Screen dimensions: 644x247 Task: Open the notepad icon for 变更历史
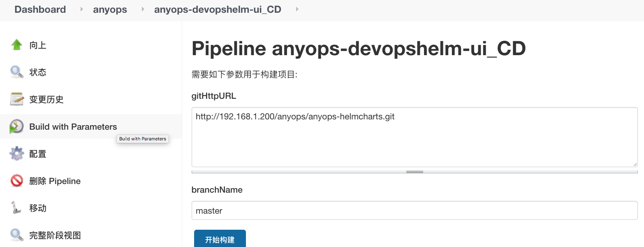point(16,99)
